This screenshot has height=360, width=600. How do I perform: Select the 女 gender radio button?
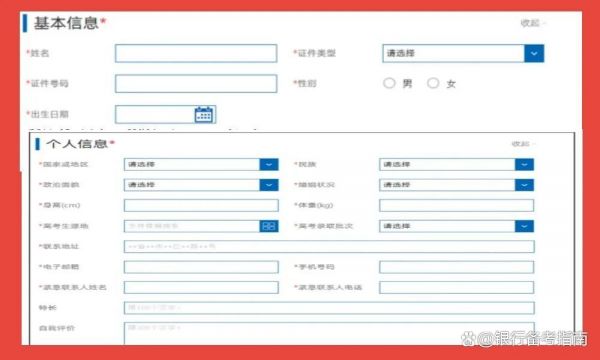pos(433,83)
